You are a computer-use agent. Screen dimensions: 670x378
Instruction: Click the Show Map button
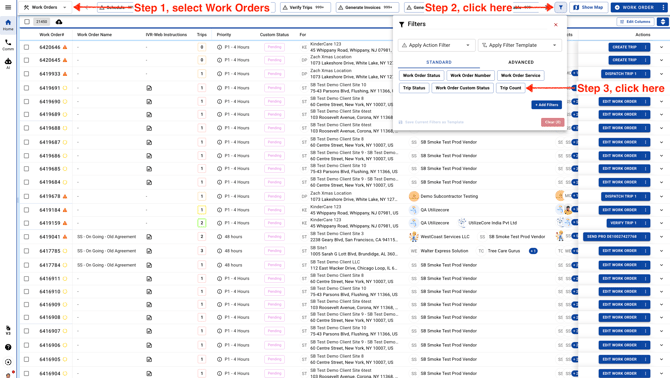tap(588, 7)
